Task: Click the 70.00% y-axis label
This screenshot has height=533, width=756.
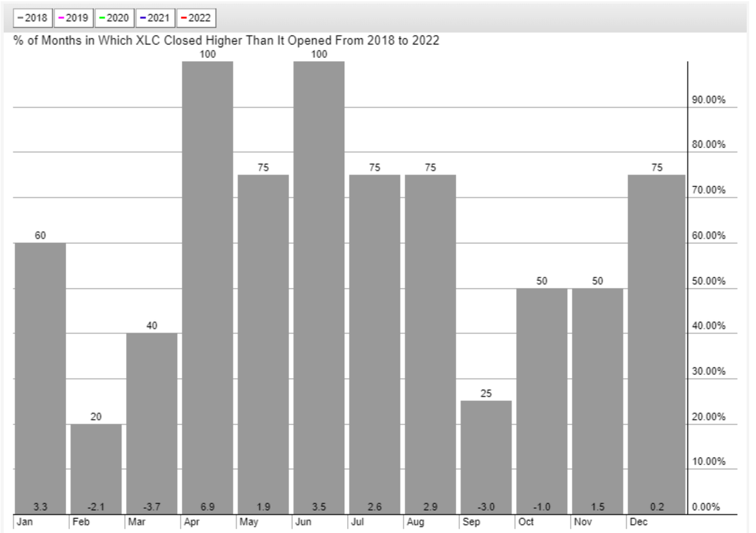Action: (x=708, y=190)
